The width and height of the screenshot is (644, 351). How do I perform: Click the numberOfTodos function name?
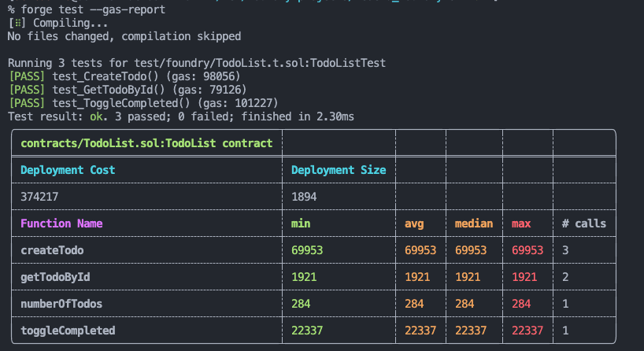click(61, 304)
